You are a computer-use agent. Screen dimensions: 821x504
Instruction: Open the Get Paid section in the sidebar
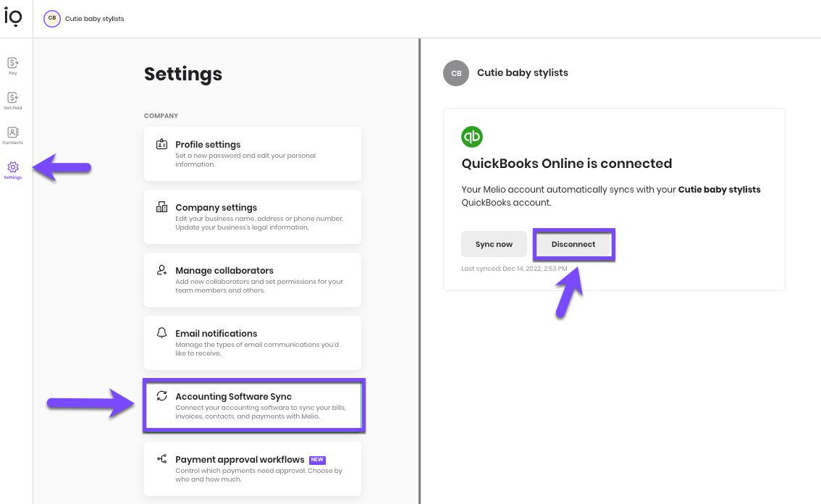13,101
